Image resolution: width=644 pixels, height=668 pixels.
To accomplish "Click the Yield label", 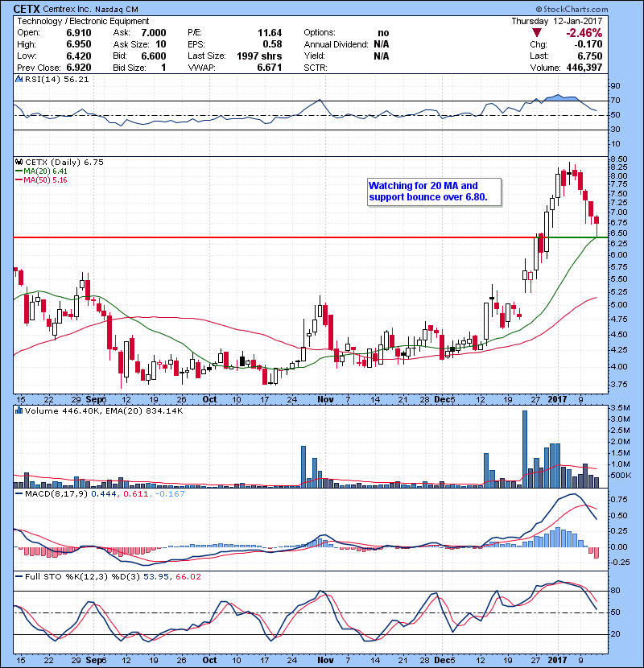I will tap(314, 56).
